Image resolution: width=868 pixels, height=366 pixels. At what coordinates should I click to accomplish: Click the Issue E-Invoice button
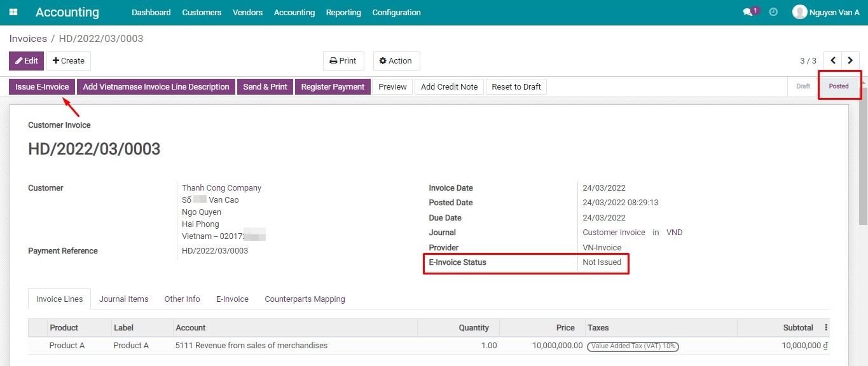coord(41,86)
